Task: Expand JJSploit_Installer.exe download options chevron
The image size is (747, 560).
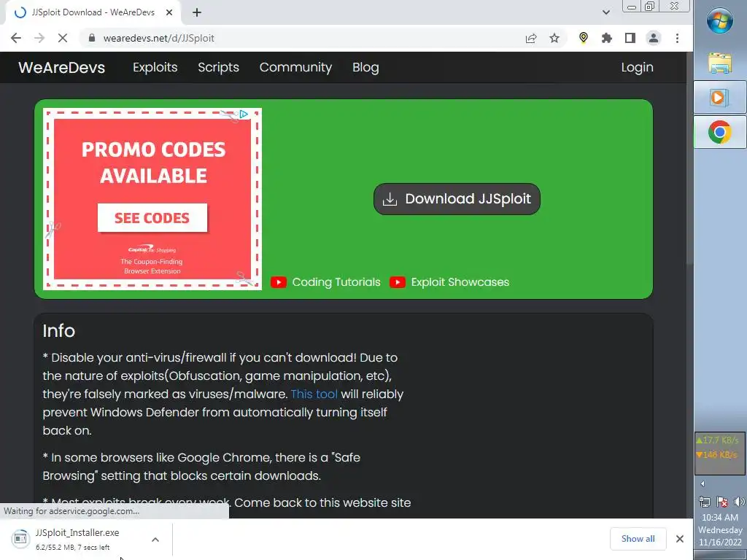Action: pos(155,540)
